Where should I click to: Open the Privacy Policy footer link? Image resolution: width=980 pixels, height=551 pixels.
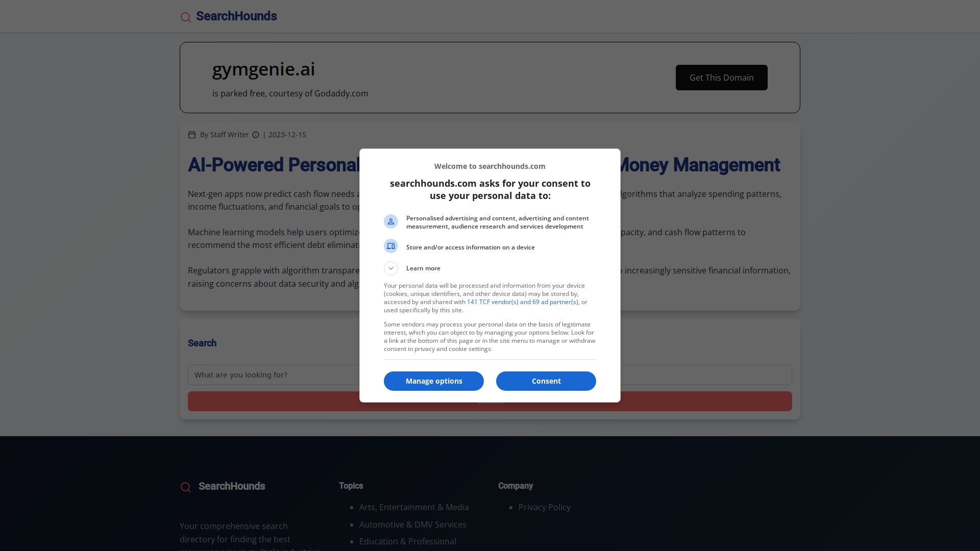pos(545,507)
